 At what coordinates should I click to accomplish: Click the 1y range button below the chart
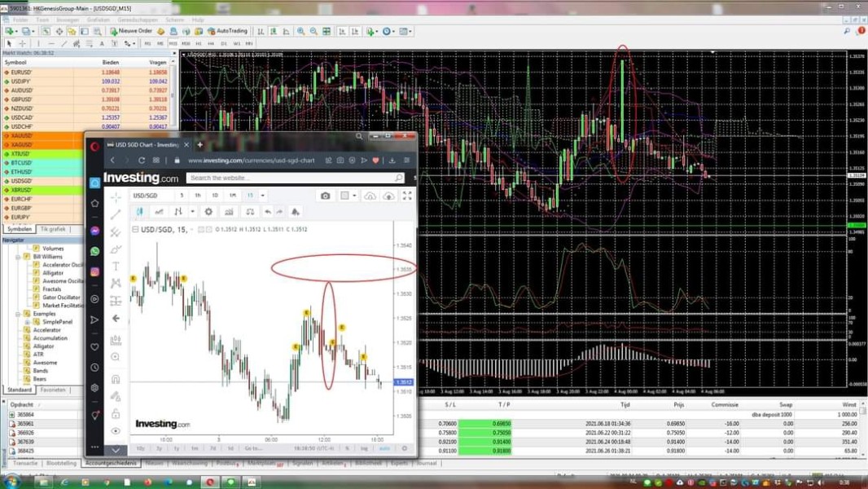(177, 448)
